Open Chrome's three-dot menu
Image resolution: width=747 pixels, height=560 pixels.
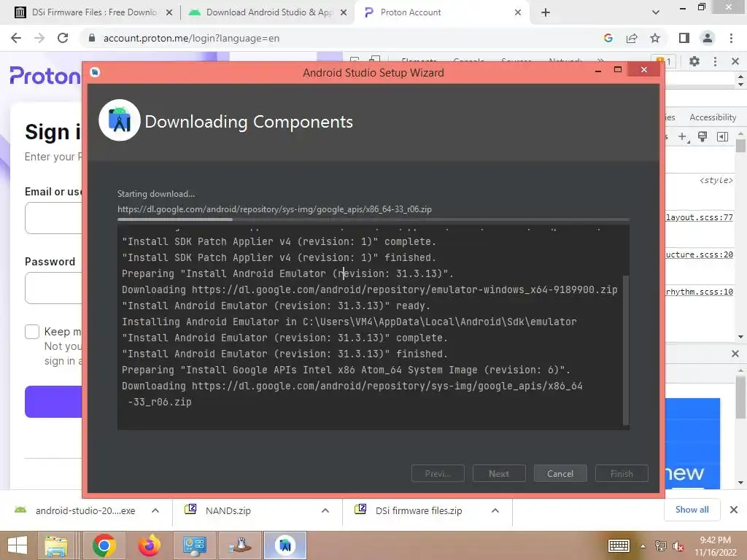click(731, 38)
